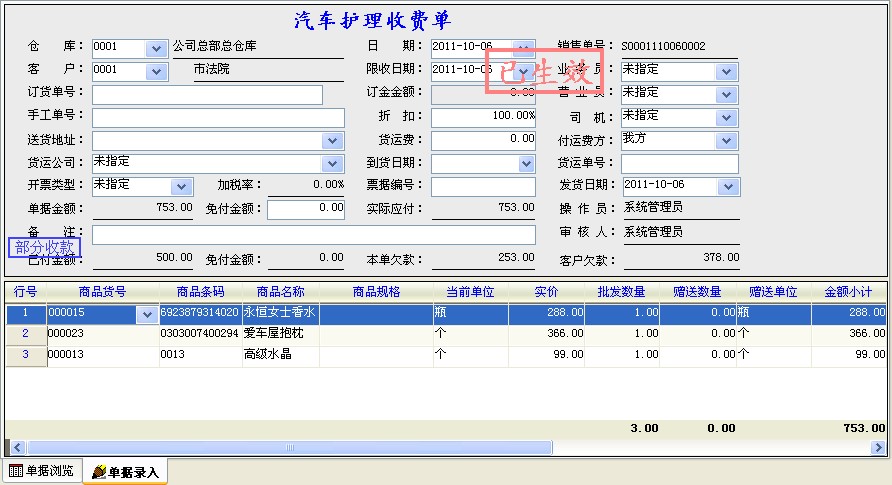Image resolution: width=892 pixels, height=485 pixels.
Task: Open the 付运费方 dropdown
Action: click(727, 140)
